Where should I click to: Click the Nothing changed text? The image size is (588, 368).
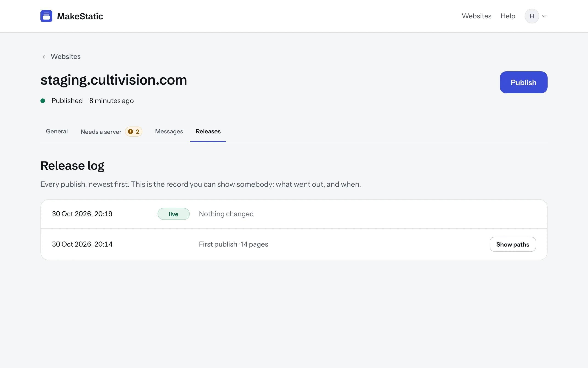226,214
